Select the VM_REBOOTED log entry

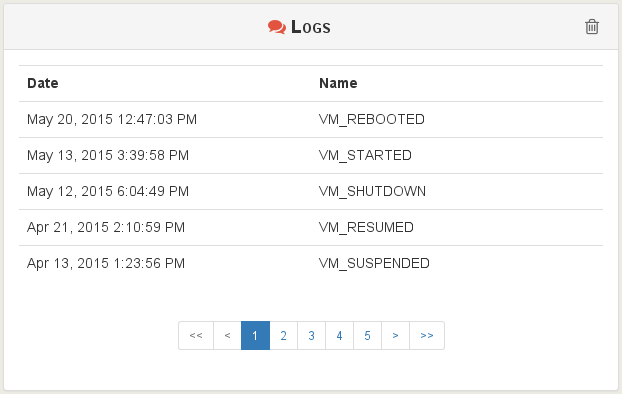point(311,119)
